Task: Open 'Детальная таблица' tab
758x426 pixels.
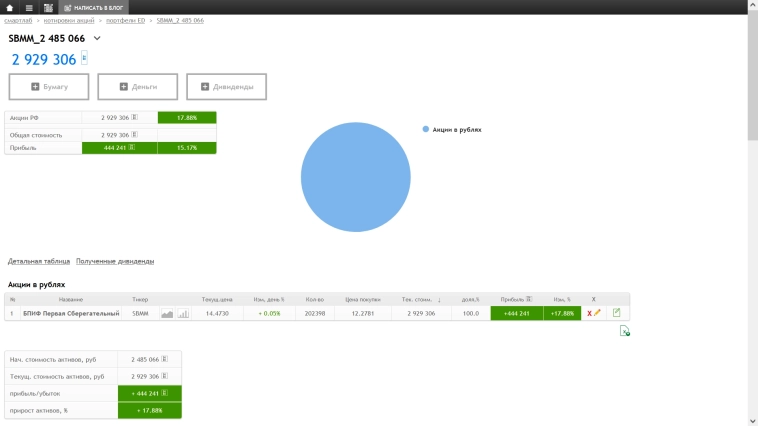Action: tap(39, 261)
